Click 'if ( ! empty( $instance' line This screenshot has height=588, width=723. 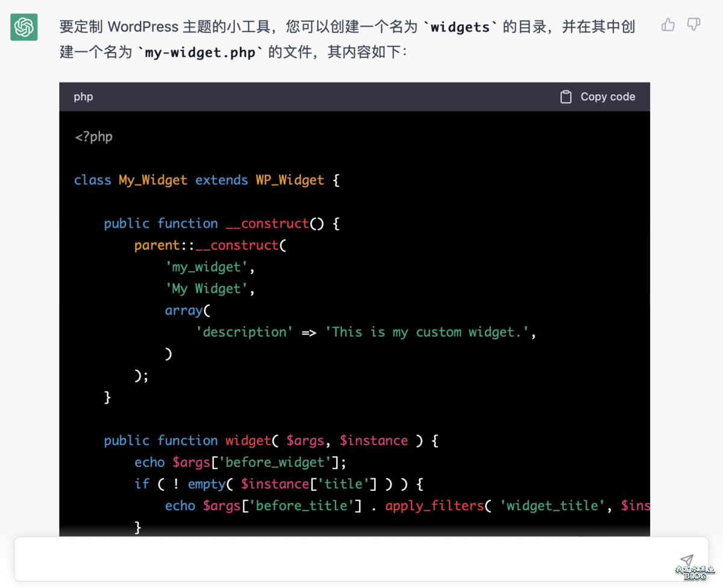coord(279,484)
